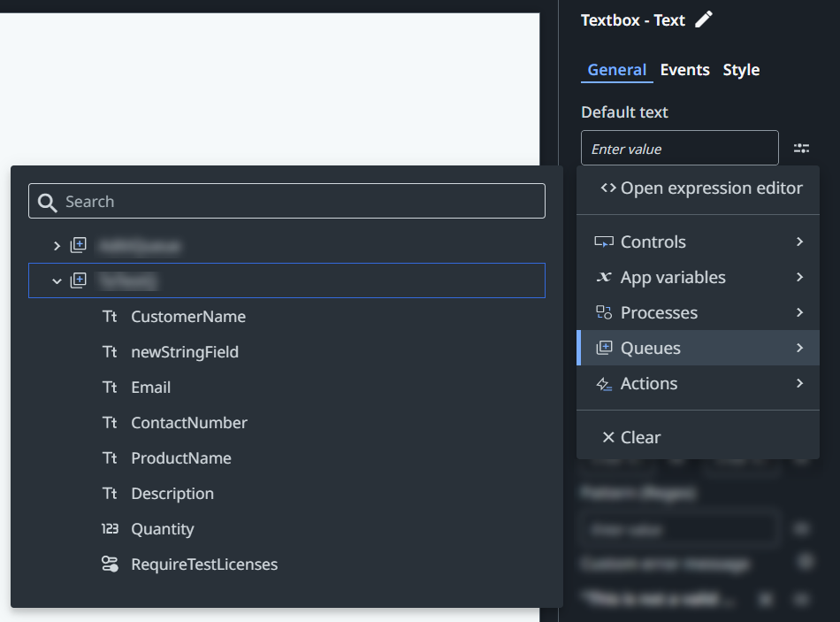This screenshot has height=622, width=840.
Task: Collapse the expanded queue tree node
Action: coord(57,280)
